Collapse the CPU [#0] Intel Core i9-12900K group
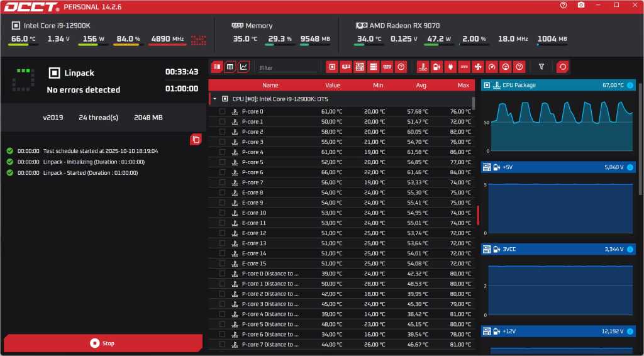 [x=214, y=99]
